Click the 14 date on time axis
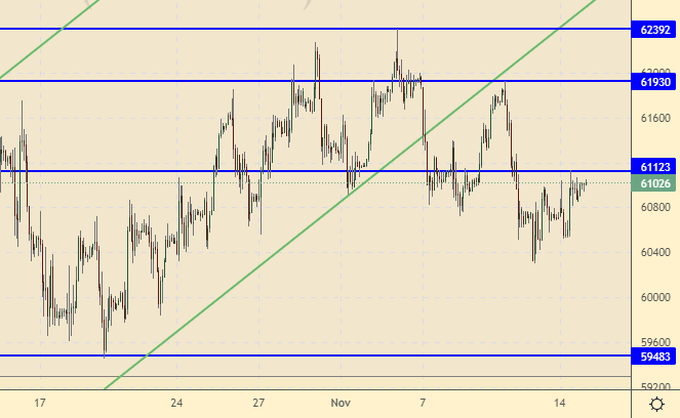This screenshot has width=680, height=418. (x=562, y=402)
